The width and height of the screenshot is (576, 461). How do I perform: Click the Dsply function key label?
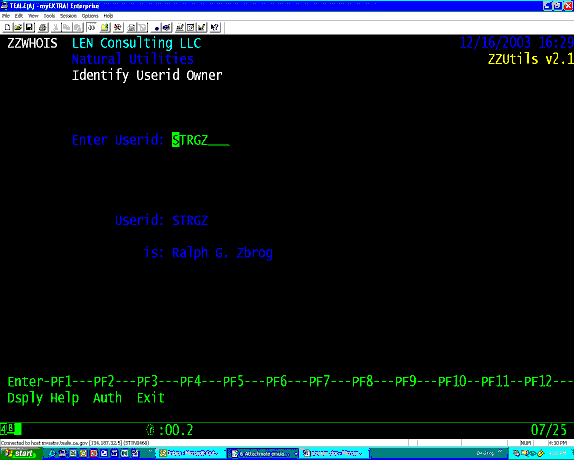coord(25,398)
